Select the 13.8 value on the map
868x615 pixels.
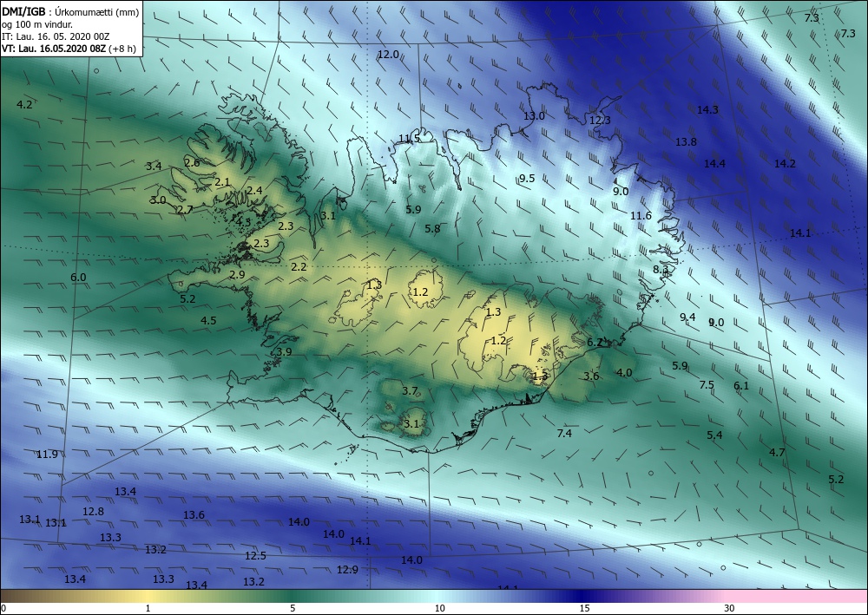pos(686,141)
